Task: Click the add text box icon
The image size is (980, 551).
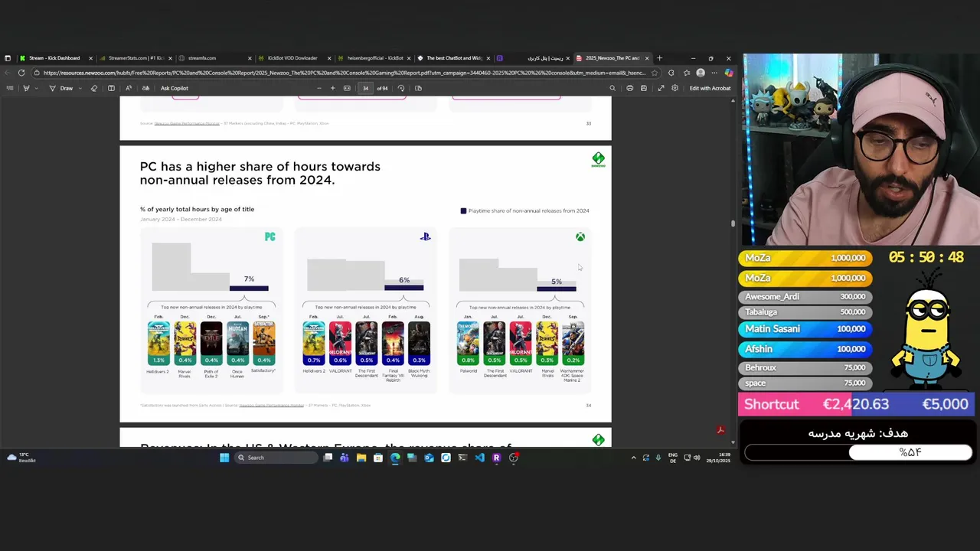Action: click(x=111, y=88)
